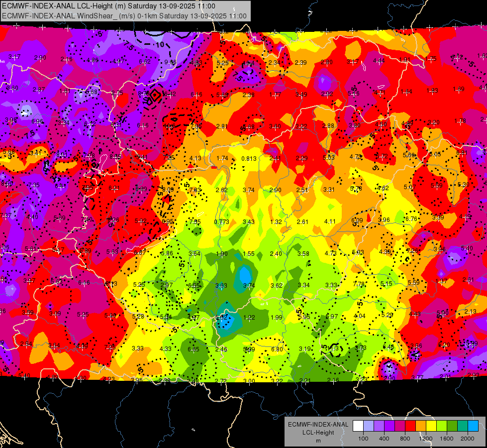Click the grid value 2.41
This screenshot has height=448, width=487.
point(275,158)
